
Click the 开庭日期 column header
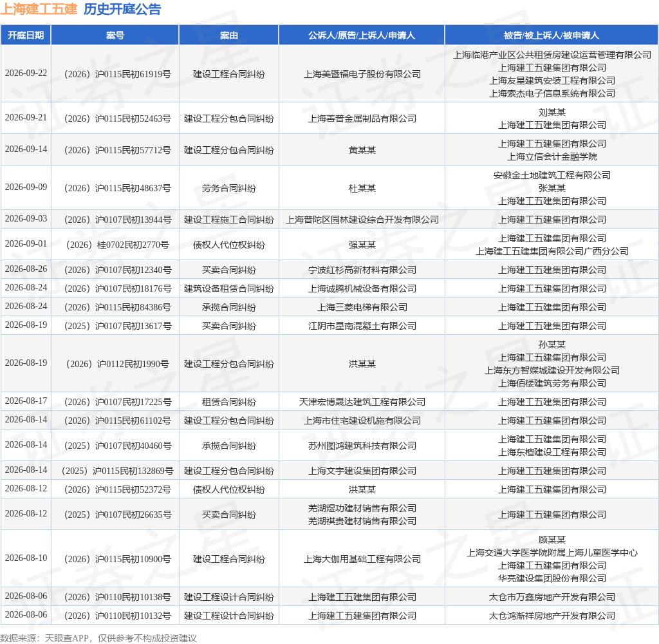[26, 35]
